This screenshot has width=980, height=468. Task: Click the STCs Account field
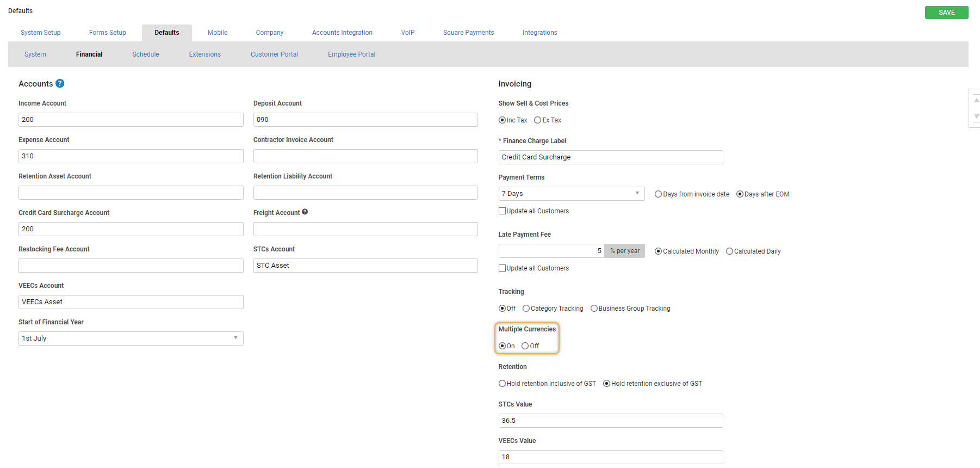(365, 266)
